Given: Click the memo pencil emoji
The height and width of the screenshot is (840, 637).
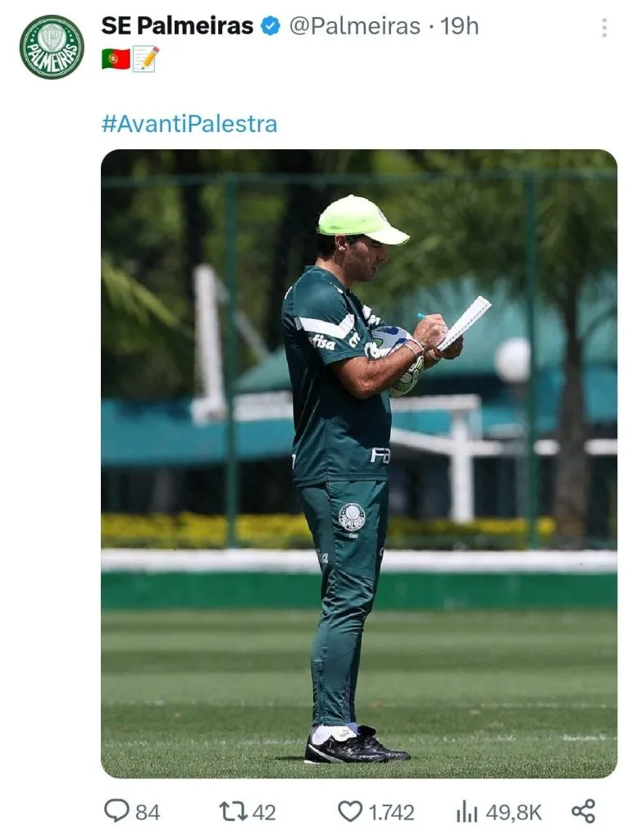Looking at the screenshot, I should click(x=146, y=59).
